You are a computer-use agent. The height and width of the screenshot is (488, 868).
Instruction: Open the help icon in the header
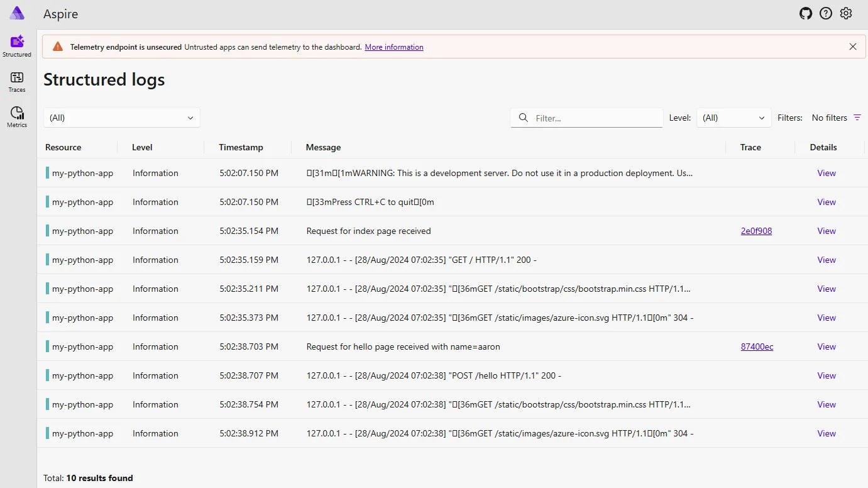coord(826,13)
